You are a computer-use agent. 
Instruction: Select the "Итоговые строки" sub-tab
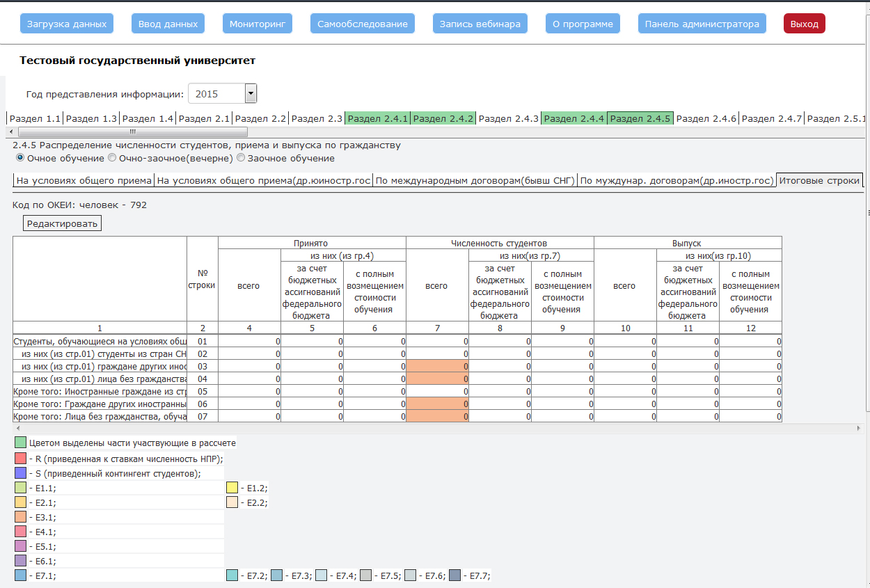point(820,181)
